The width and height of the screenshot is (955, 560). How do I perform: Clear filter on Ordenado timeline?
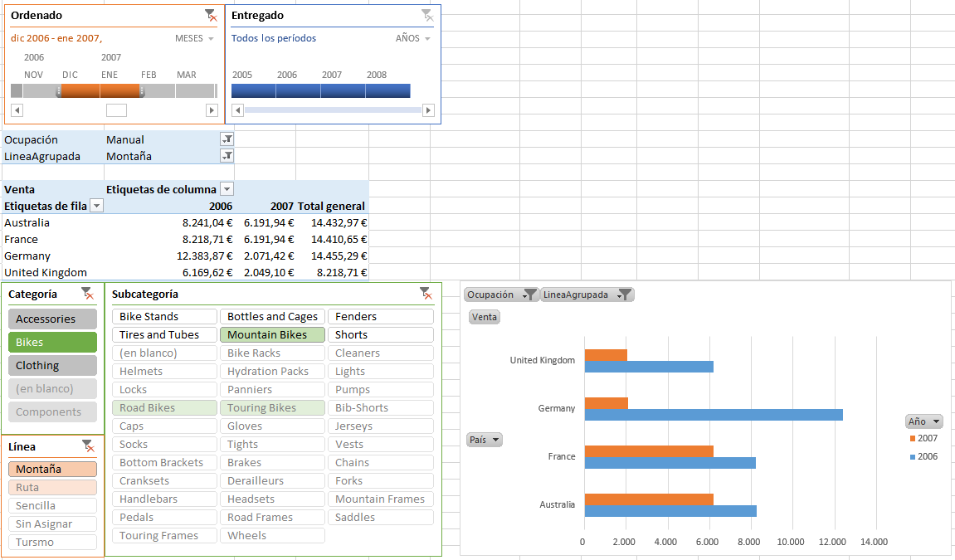pos(211,15)
